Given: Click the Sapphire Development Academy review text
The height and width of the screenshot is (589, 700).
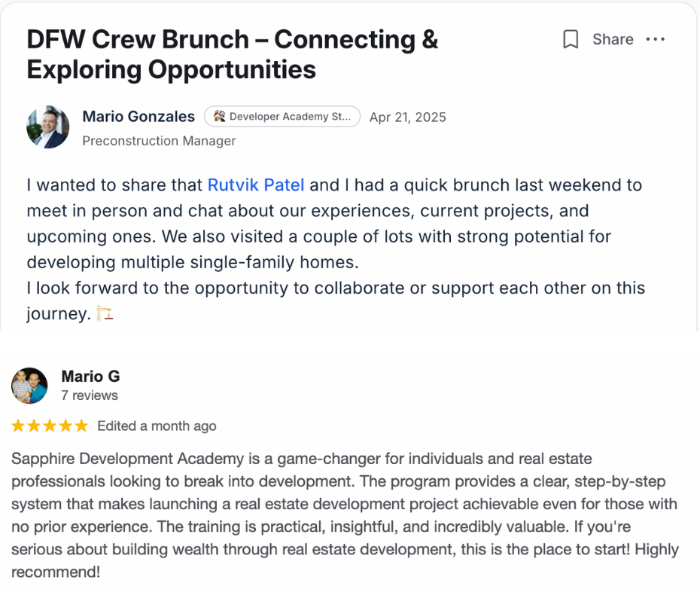Looking at the screenshot, I should point(345,515).
